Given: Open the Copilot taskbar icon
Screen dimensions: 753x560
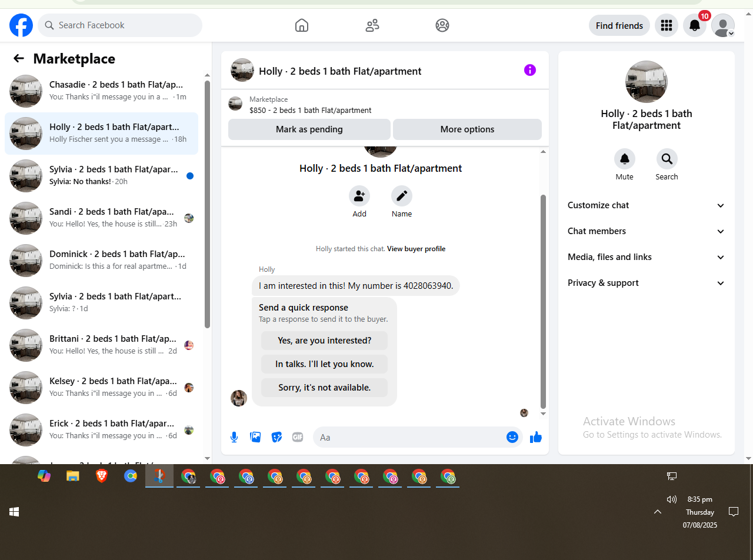Looking at the screenshot, I should click(x=44, y=476).
